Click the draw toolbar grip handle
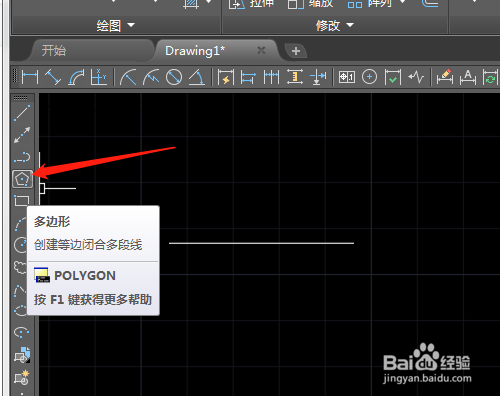Screen dimensions: 500x396 click(x=21, y=98)
